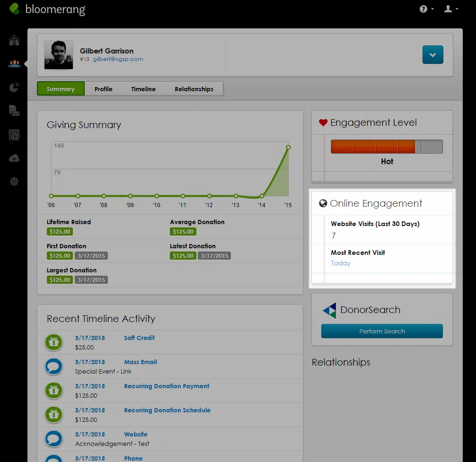Click the gilbert@ngsp.com email link

tap(118, 60)
